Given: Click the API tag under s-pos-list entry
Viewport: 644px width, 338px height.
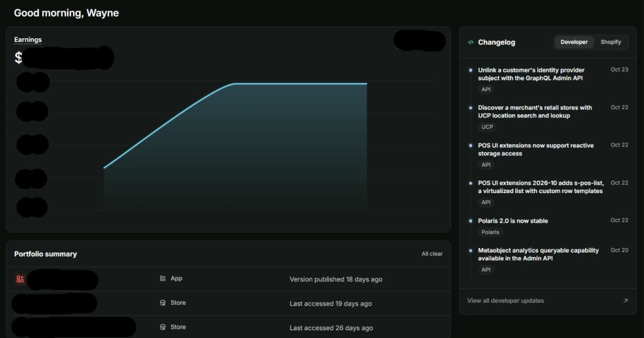Looking at the screenshot, I should pyautogui.click(x=486, y=202).
